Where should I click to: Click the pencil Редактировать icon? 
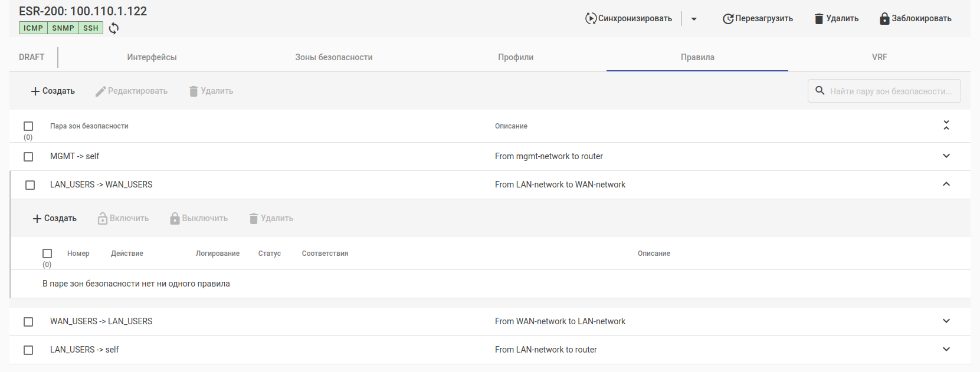click(x=101, y=91)
